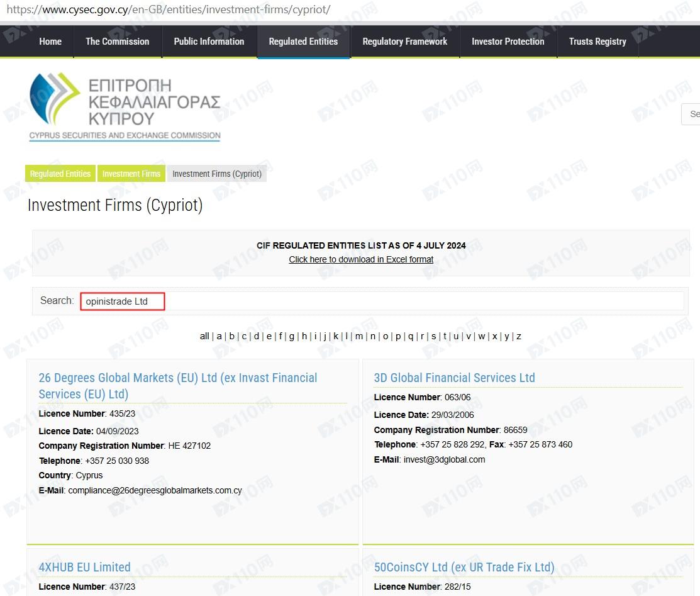The height and width of the screenshot is (596, 700).
Task: Select email compliance@26degreesglobalmarkets.com.cy
Action: pyautogui.click(x=155, y=490)
